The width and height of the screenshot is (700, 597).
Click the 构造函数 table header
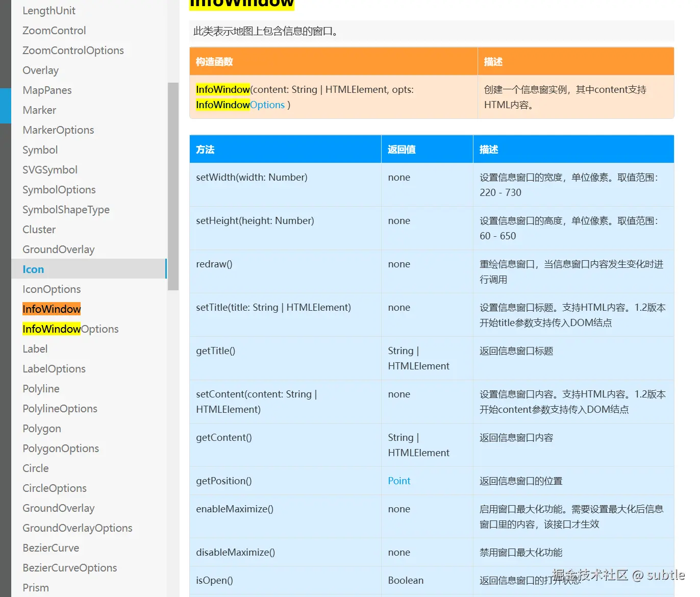point(334,61)
